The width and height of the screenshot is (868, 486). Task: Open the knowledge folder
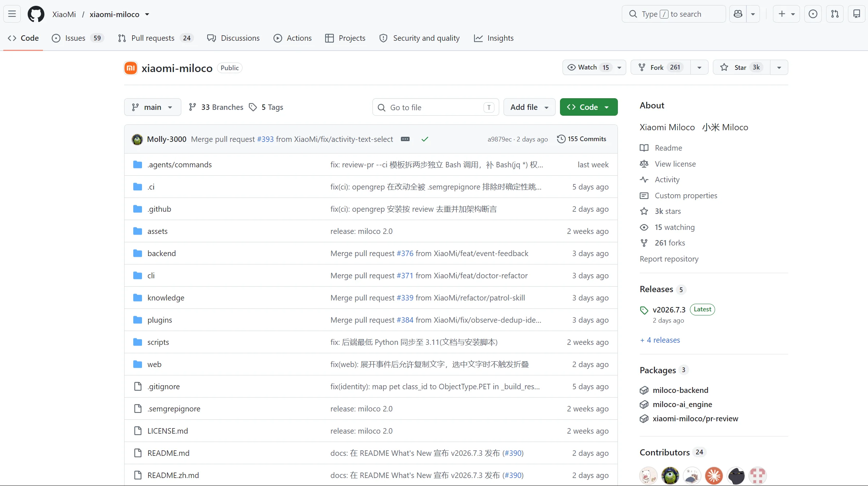(x=166, y=298)
